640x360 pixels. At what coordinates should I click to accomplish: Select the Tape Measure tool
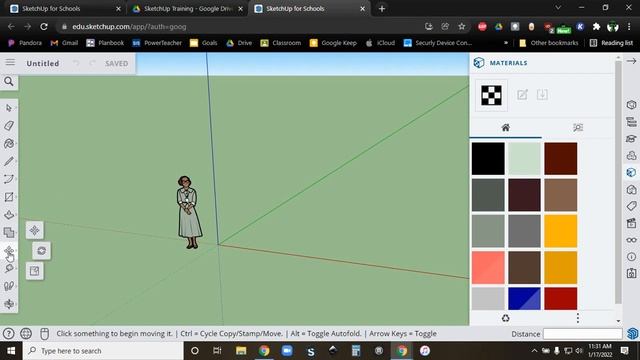click(x=9, y=268)
